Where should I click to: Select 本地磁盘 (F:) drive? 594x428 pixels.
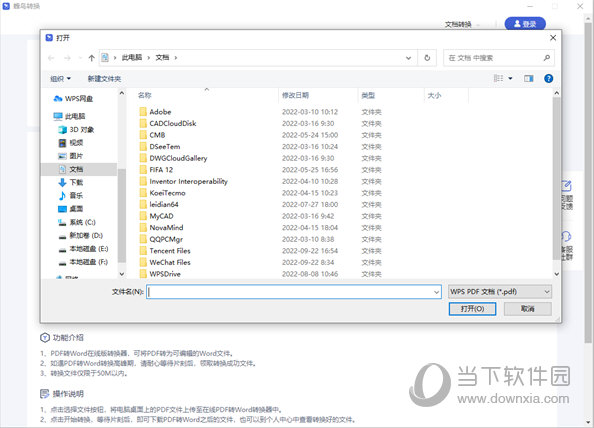tap(83, 262)
